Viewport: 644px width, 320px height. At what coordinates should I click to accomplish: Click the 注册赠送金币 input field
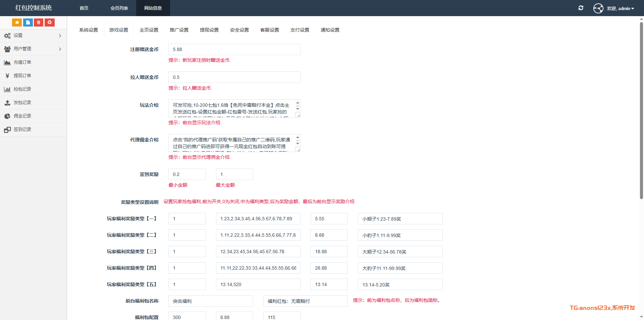click(x=234, y=49)
